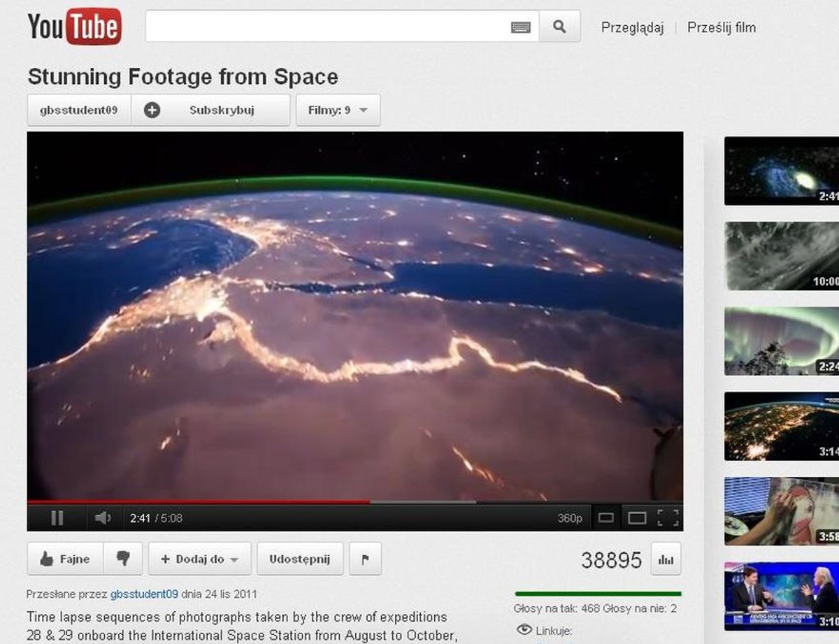Switch to the small player view
839x644 pixels.
pos(606,518)
